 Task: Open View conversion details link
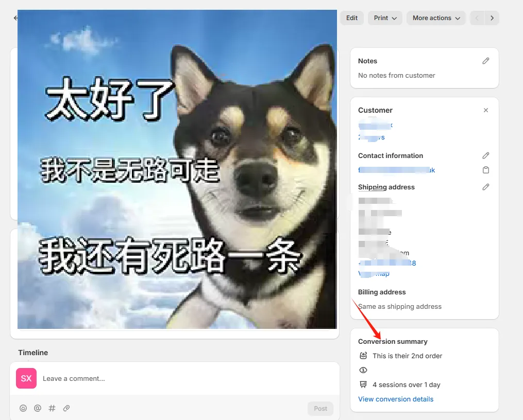coord(395,399)
